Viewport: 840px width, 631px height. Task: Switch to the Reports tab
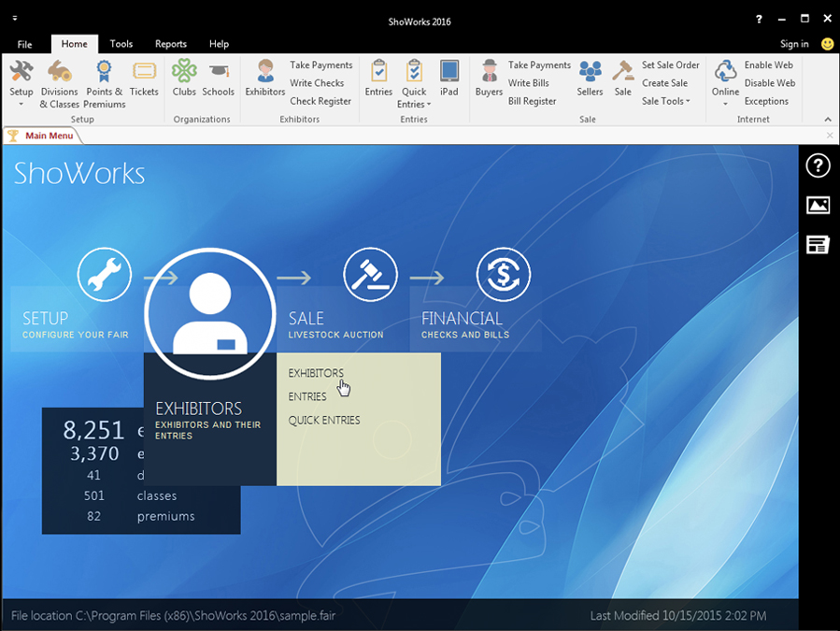(x=170, y=43)
